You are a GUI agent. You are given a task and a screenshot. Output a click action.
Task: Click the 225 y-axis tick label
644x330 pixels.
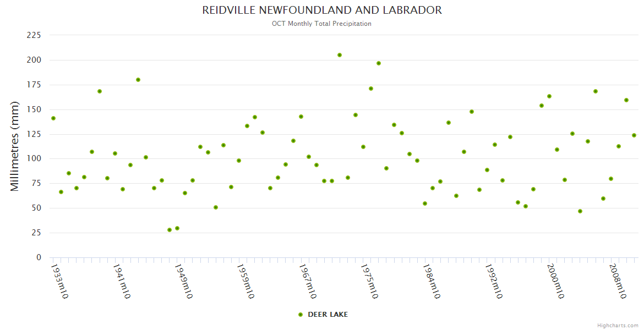(x=34, y=35)
